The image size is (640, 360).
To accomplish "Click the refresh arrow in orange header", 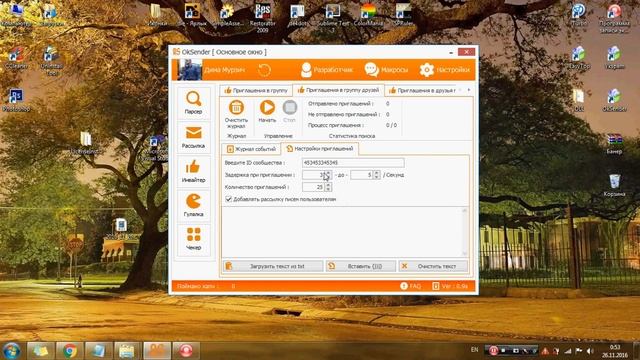I will tap(264, 70).
